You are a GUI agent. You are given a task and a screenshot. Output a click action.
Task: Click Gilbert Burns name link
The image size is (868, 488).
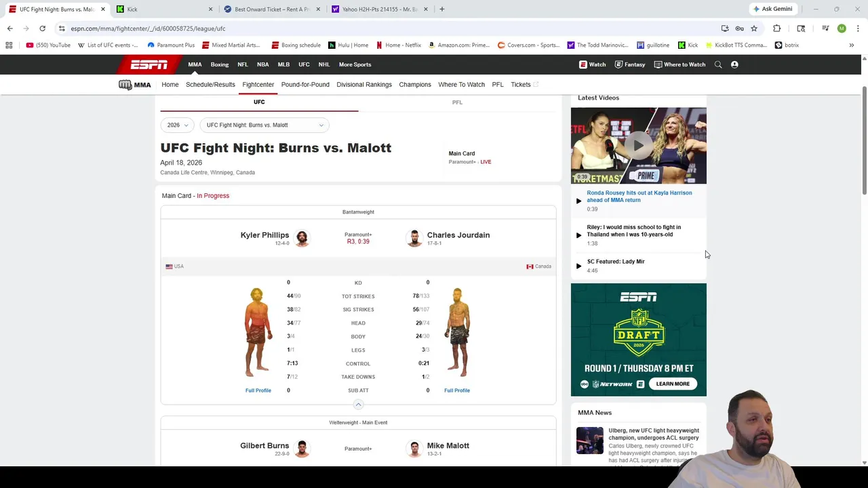tap(264, 446)
